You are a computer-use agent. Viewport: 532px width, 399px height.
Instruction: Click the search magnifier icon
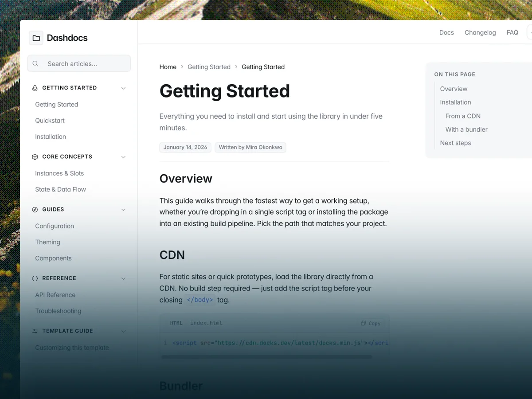click(x=35, y=63)
